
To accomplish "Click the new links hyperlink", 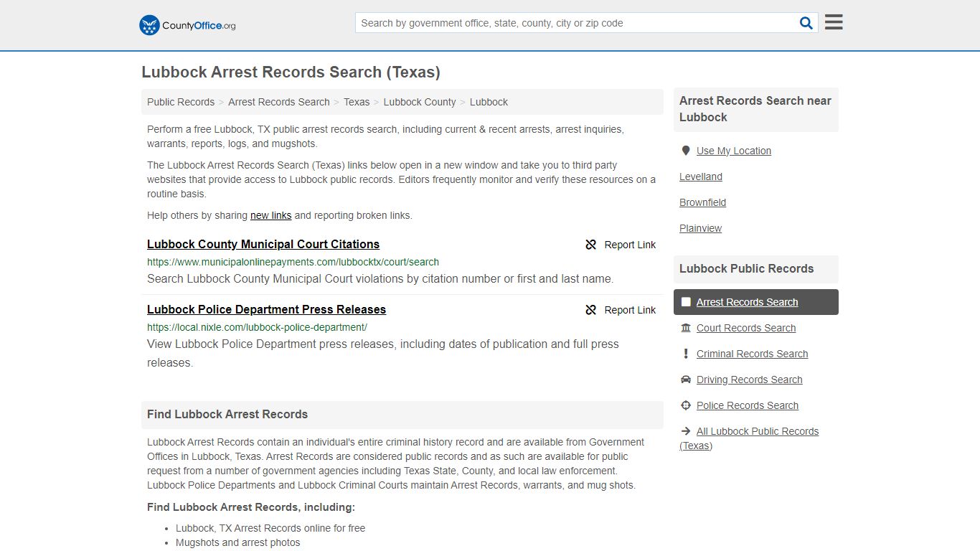I will tap(270, 215).
